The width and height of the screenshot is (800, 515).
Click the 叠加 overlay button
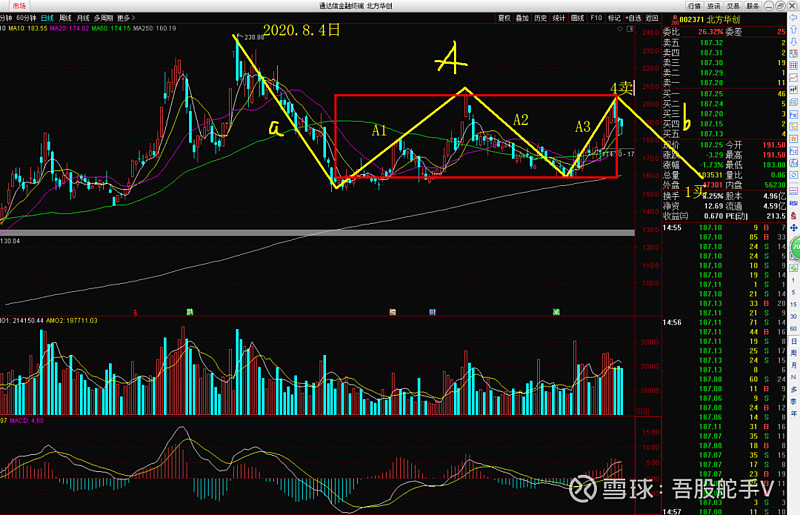click(x=522, y=18)
